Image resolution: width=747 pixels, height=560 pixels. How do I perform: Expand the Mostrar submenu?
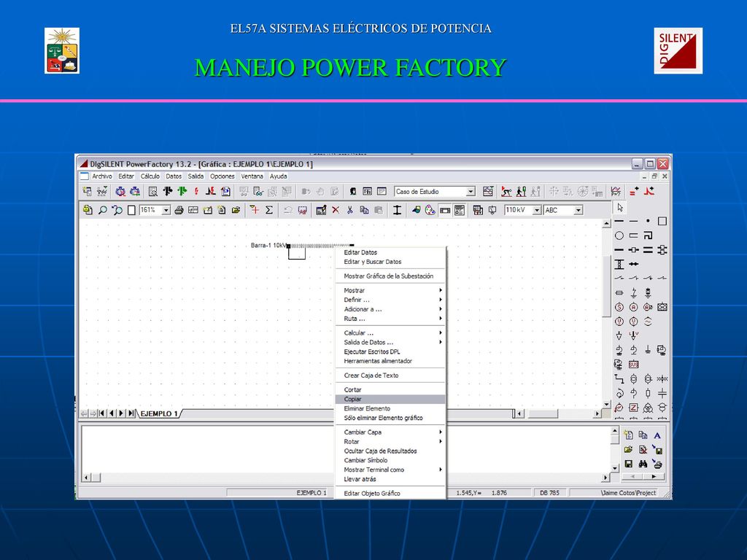point(390,290)
